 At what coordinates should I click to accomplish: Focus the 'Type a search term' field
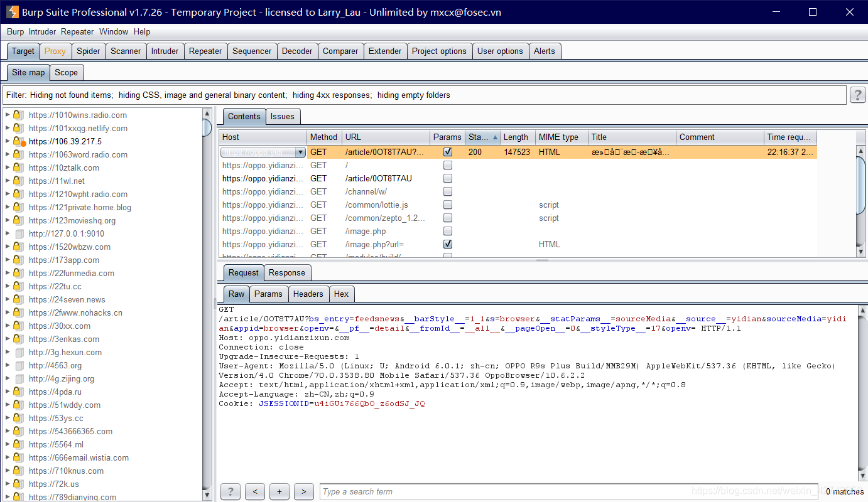tap(570, 491)
